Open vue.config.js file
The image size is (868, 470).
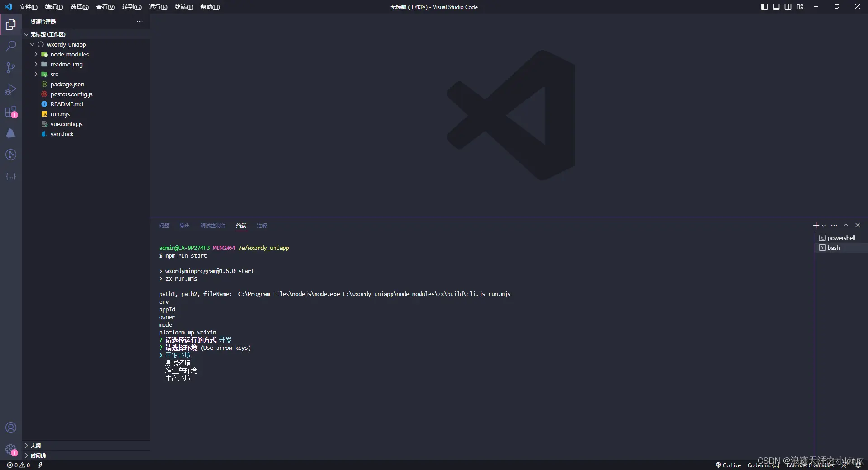(x=86, y=124)
